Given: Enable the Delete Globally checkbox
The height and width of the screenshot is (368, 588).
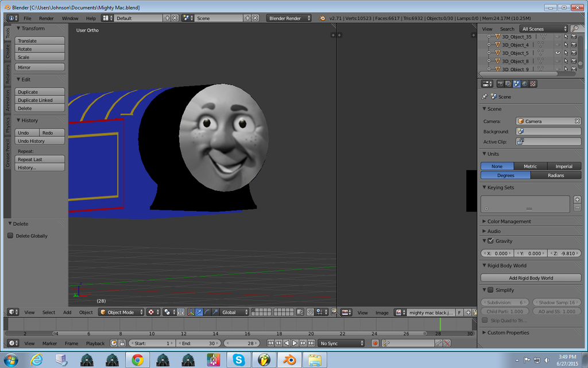Looking at the screenshot, I should click(10, 235).
